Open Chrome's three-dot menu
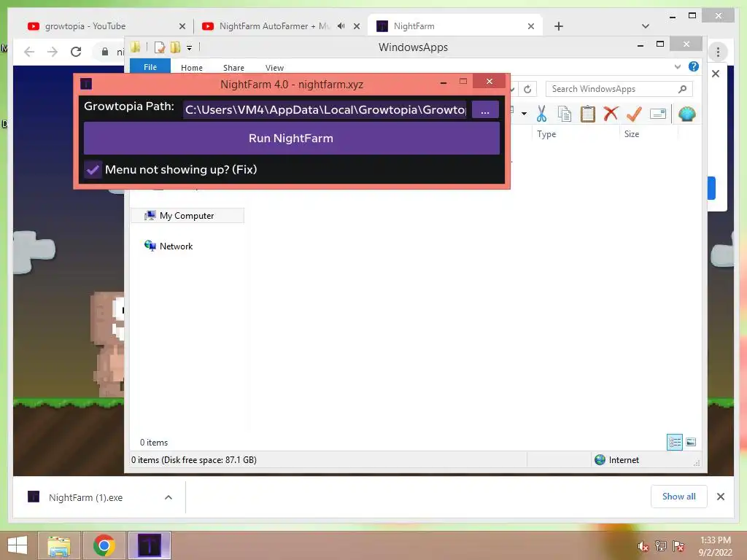The height and width of the screenshot is (560, 747). tap(718, 52)
